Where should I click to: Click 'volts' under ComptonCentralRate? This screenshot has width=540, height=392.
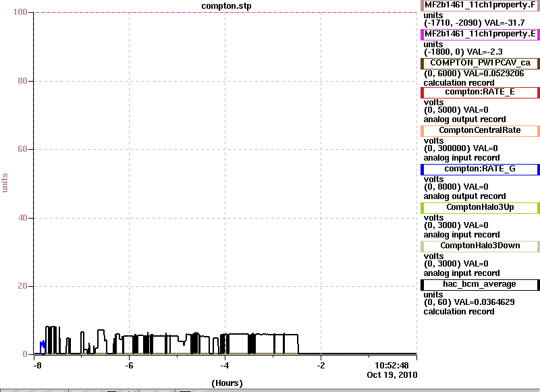coord(433,141)
